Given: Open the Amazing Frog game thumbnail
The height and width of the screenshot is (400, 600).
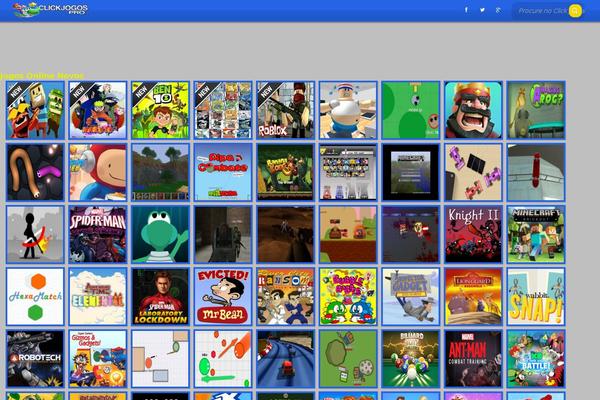Looking at the screenshot, I should click(x=536, y=110).
